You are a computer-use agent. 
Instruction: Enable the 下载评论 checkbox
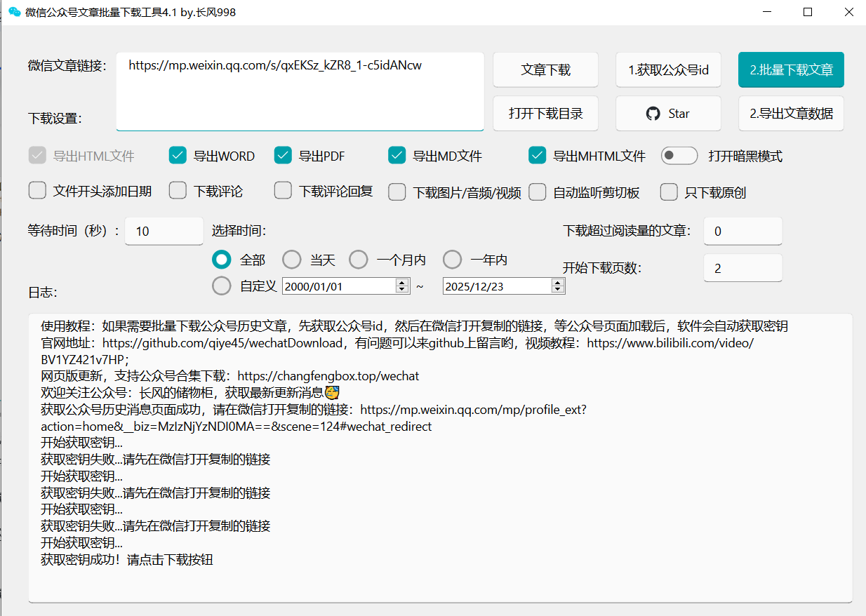[x=178, y=190]
